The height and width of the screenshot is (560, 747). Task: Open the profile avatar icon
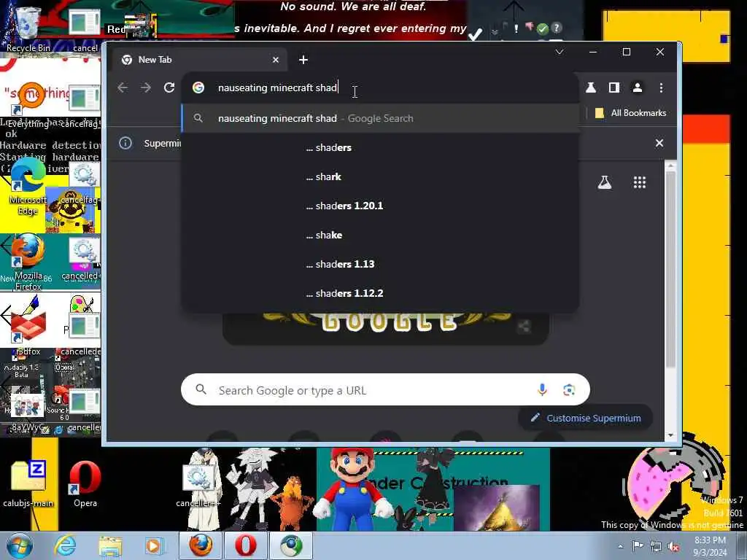coord(638,87)
